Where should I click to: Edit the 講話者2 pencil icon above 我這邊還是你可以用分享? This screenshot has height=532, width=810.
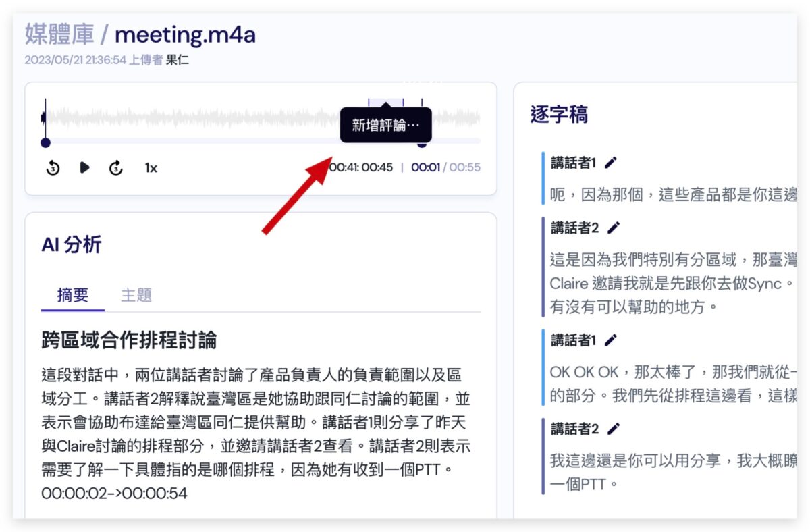[x=613, y=428]
